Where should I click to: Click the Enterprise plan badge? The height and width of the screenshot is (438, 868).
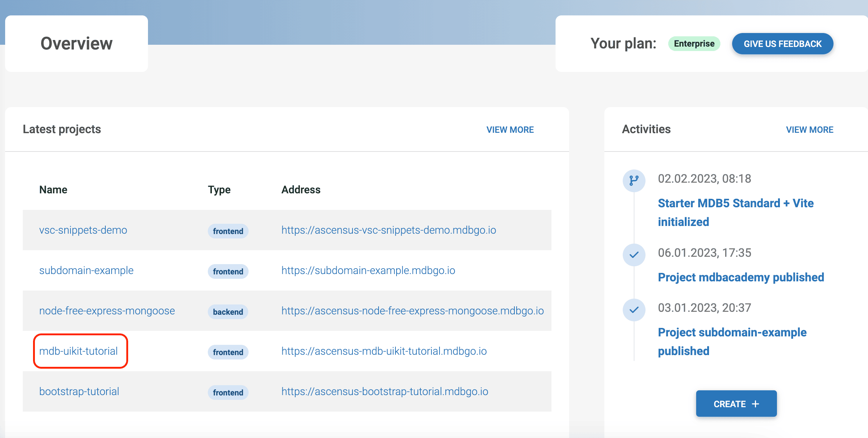tap(694, 44)
